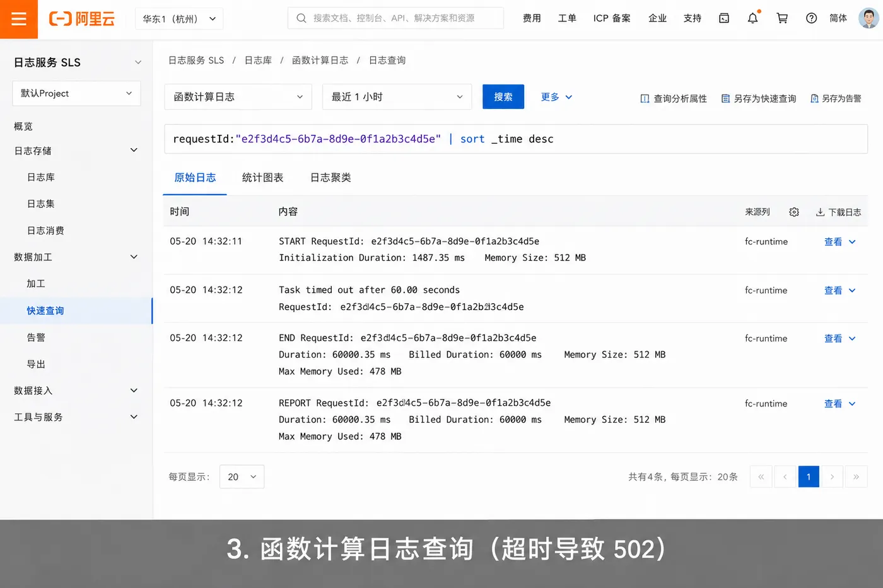Click the 来源列 column header
The height and width of the screenshot is (588, 883).
click(x=757, y=212)
